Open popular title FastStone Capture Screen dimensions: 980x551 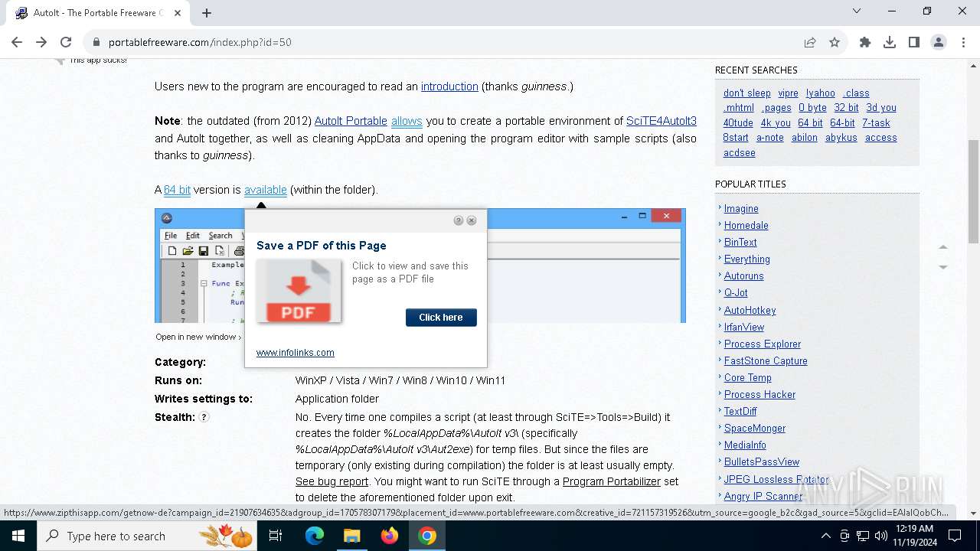(x=766, y=361)
